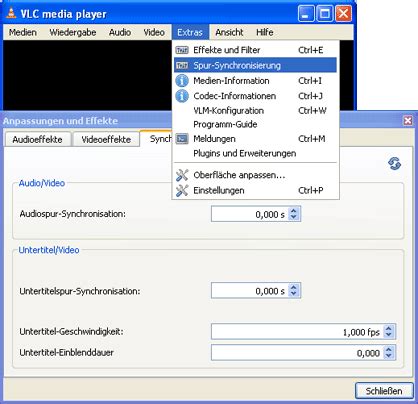Click the Audio/Video group label
Viewport: 418px width, 404px height.
[42, 183]
